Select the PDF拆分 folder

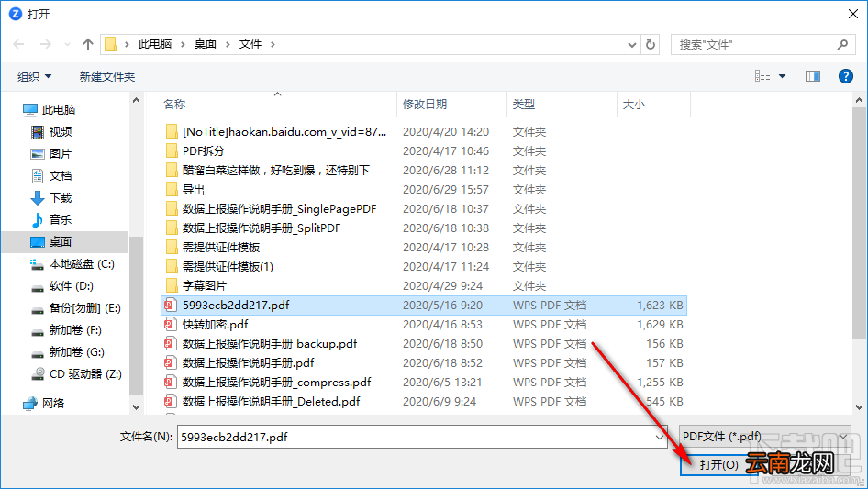click(203, 151)
